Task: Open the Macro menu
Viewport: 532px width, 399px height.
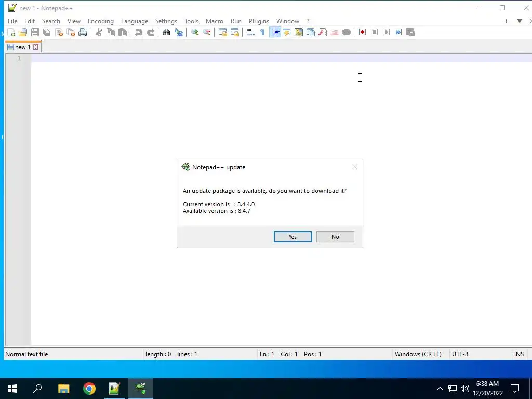Action: (x=215, y=21)
